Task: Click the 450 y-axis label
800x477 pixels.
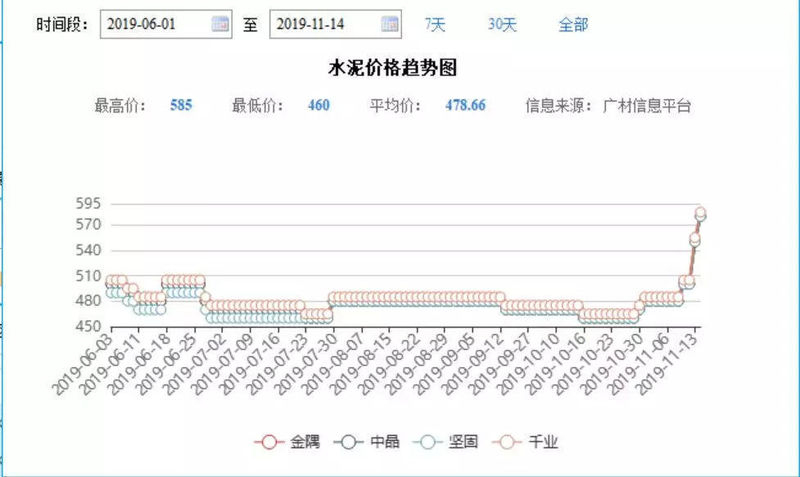Action: 88,326
